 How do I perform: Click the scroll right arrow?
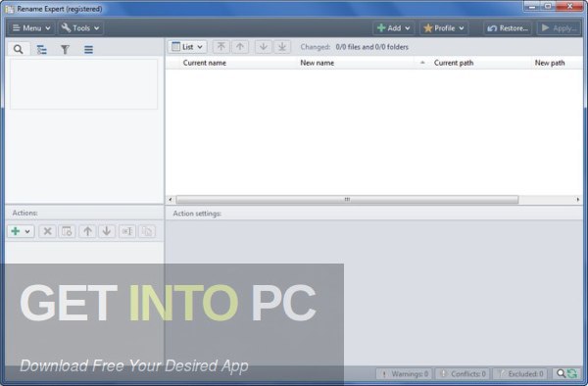[x=578, y=200]
